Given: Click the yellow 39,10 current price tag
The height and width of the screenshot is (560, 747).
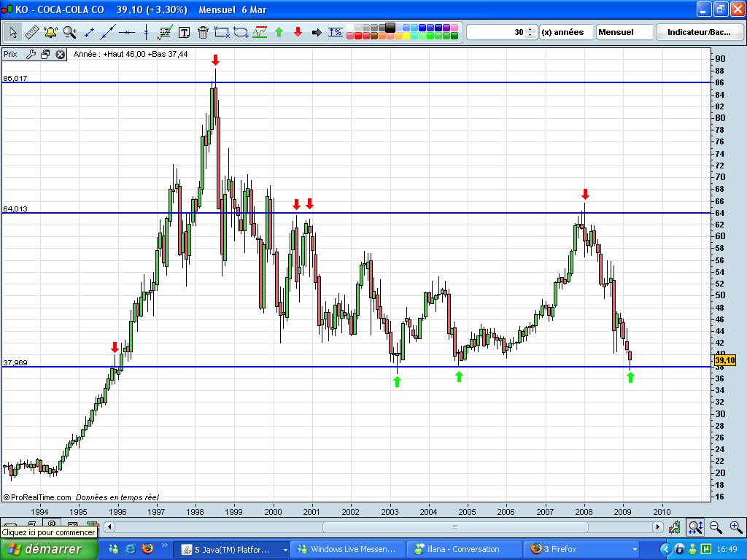Looking at the screenshot, I should (x=726, y=360).
